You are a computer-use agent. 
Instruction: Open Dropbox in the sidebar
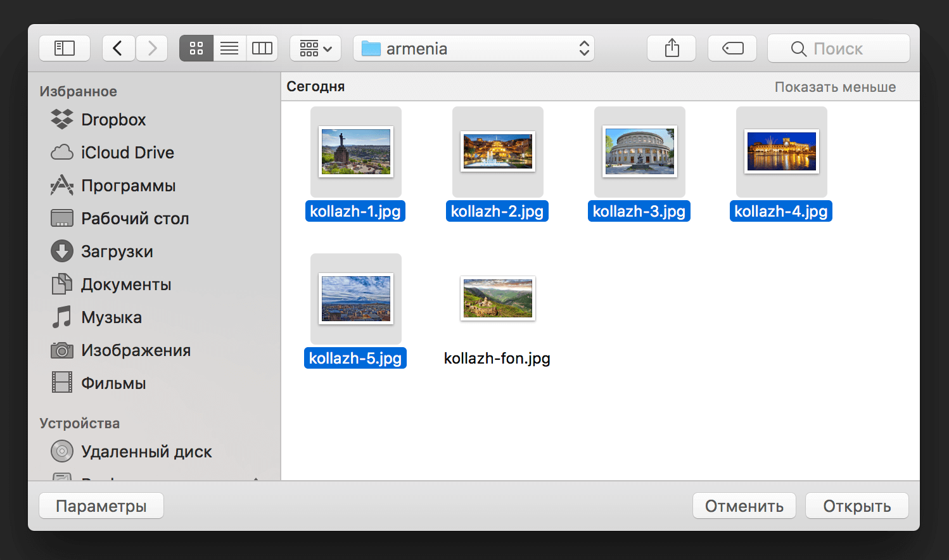[113, 120]
